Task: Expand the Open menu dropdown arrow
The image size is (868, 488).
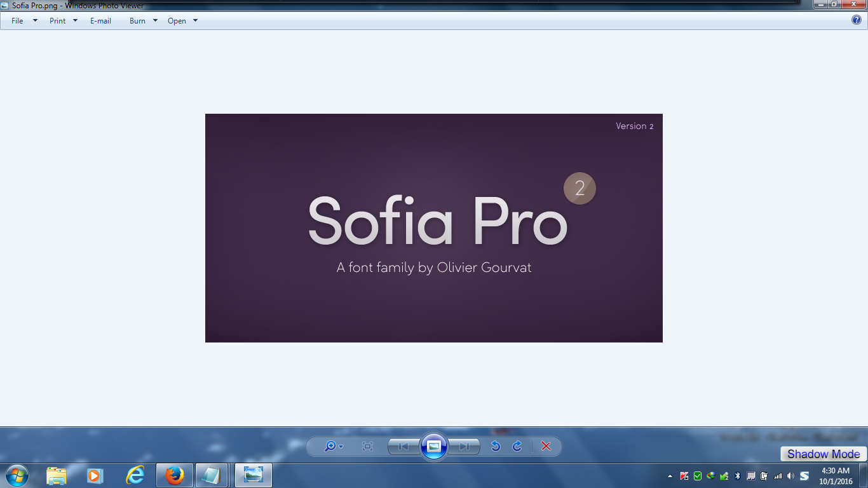Action: tap(194, 20)
